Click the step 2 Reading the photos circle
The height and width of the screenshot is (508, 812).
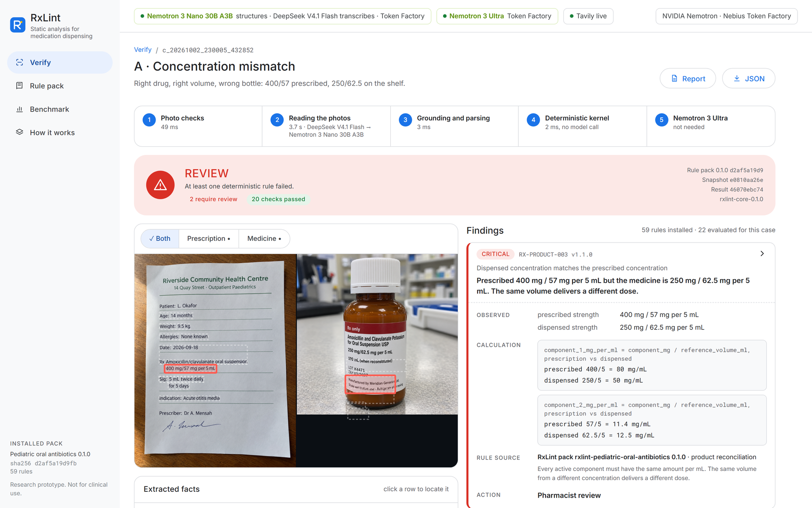click(277, 120)
